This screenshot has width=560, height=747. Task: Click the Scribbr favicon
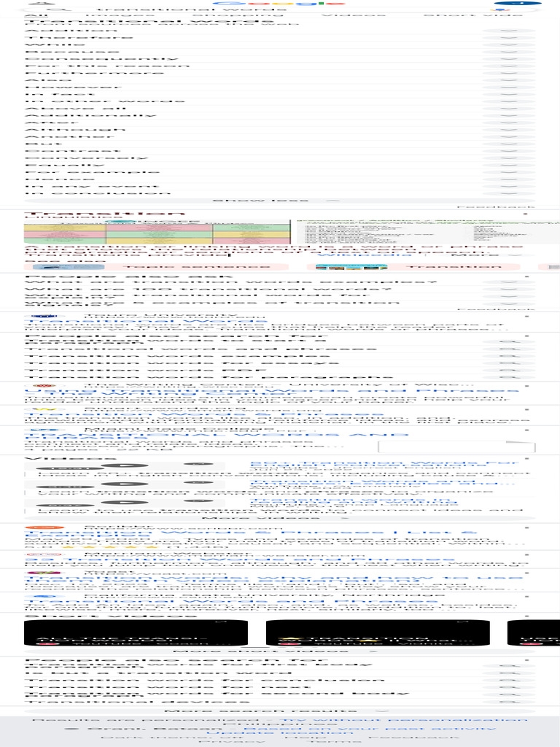44,527
